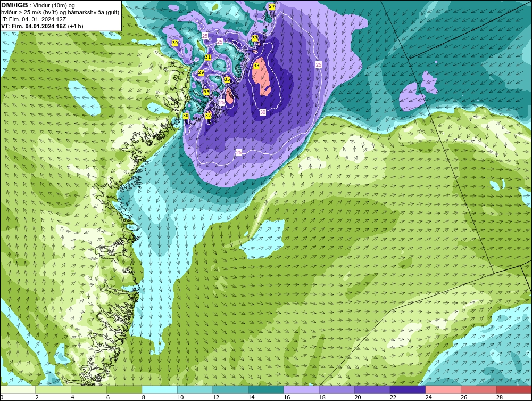The height and width of the screenshot is (401, 532).
Task: Pick the red legend swatch above 28
Action: click(514, 389)
